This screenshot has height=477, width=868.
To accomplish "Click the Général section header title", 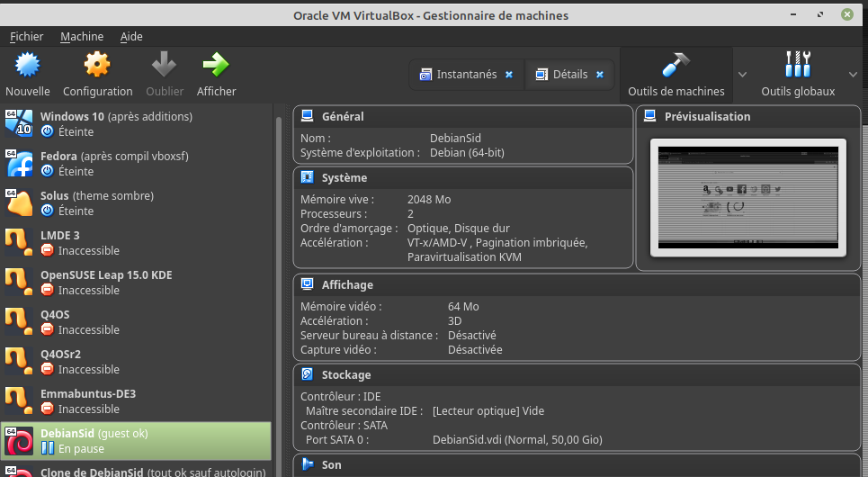I will pos(343,116).
